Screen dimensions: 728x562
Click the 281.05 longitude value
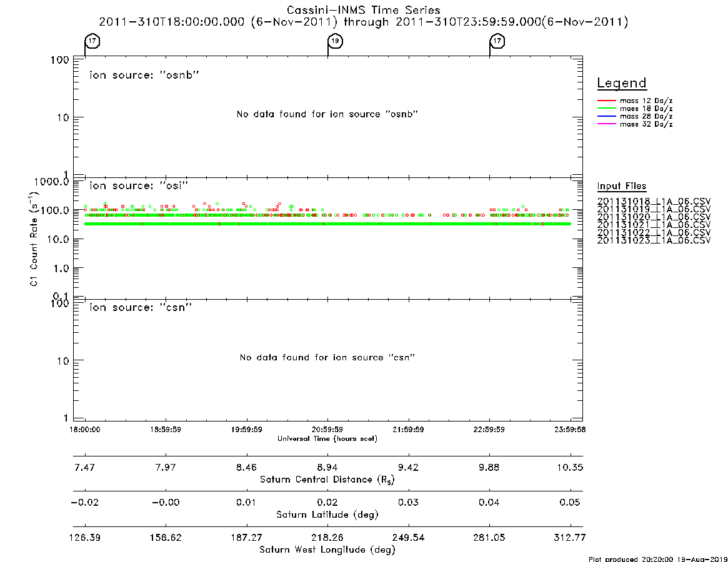pos(489,538)
